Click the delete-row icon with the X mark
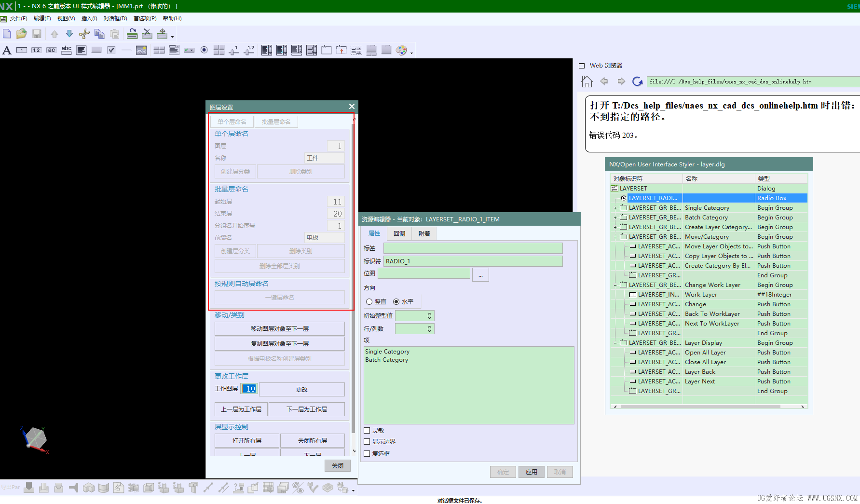860x504 pixels. tap(147, 34)
